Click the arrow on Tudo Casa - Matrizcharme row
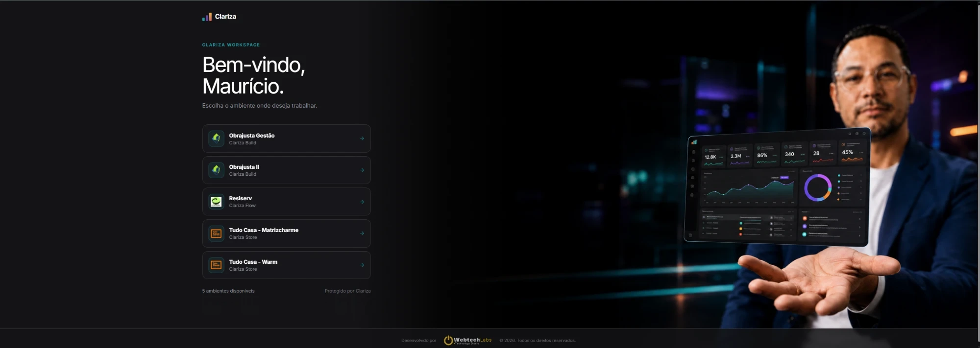This screenshot has height=348, width=980. pyautogui.click(x=362, y=233)
